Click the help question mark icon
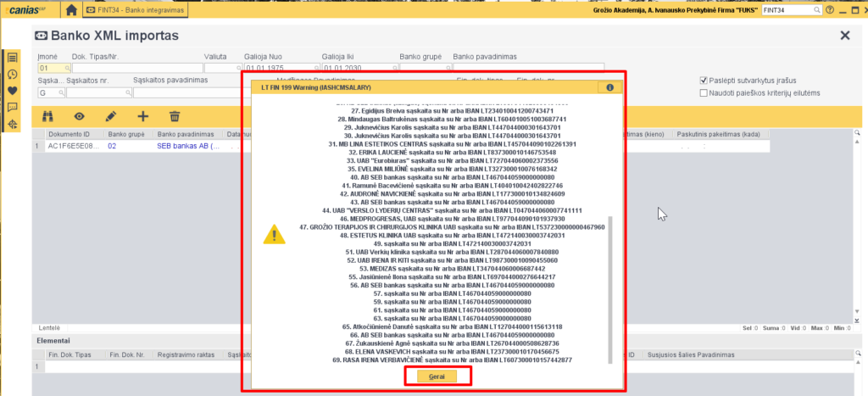The width and height of the screenshot is (868, 396). tap(830, 10)
